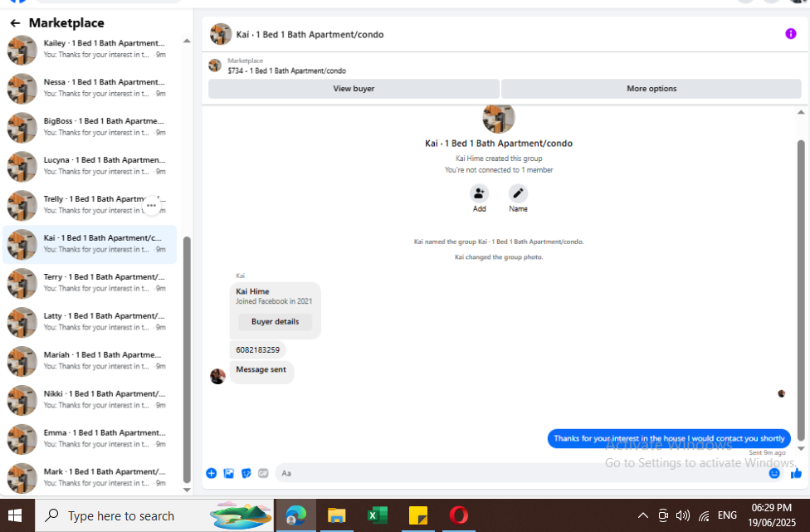Open Windows Start menu
This screenshot has width=810, height=532.
coord(15,515)
